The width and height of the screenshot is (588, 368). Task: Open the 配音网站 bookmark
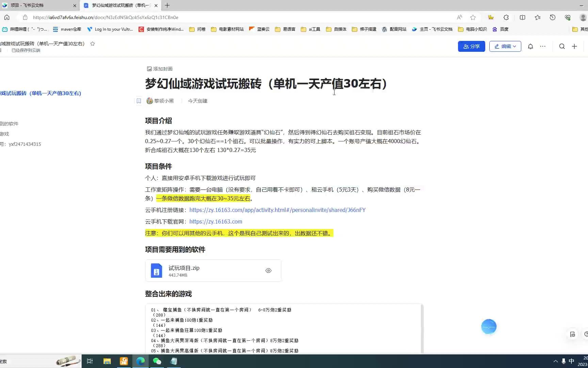[x=394, y=29]
